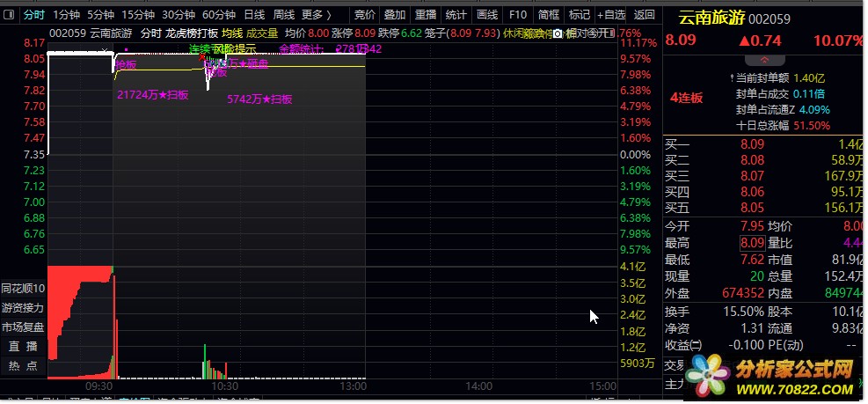Viewport: 868px width, 404px height.
Task: Click the 重播 replay button
Action: click(x=425, y=15)
